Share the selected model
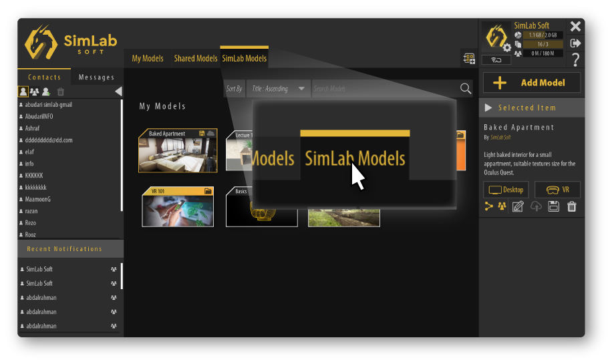 point(488,206)
